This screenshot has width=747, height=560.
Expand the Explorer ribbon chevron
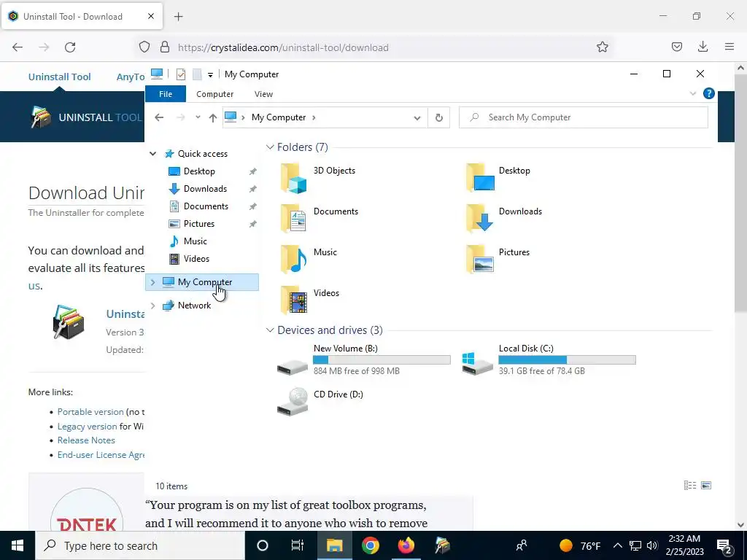693,94
